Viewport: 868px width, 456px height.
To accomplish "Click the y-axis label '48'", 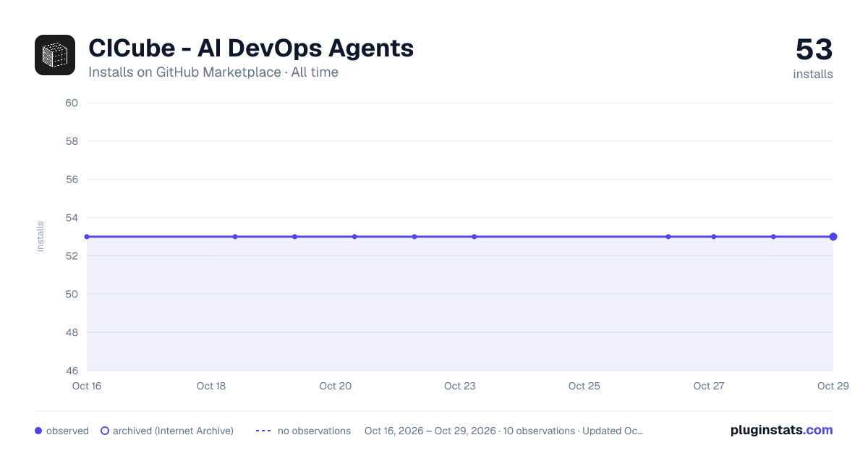I will pos(72,333).
